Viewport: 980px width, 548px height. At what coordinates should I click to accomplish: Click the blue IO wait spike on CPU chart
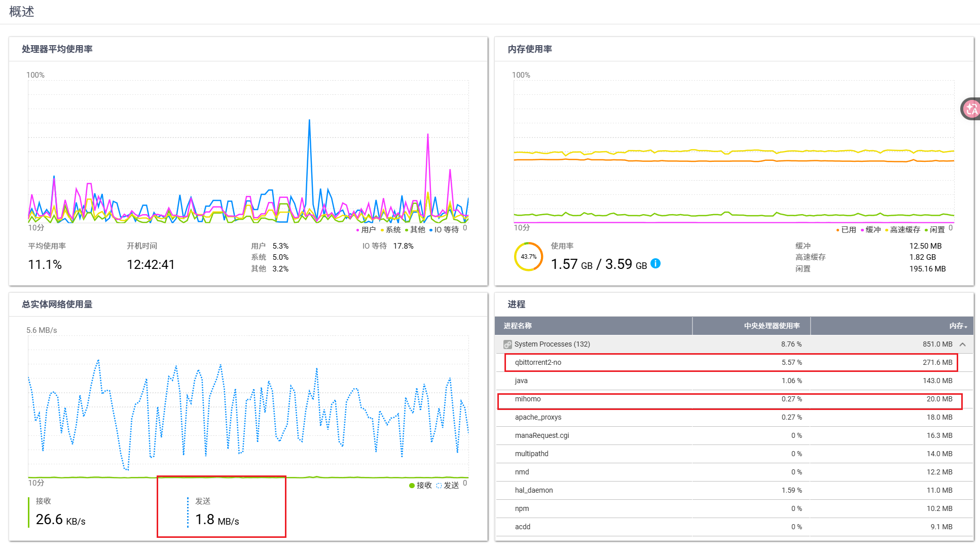tap(309, 122)
